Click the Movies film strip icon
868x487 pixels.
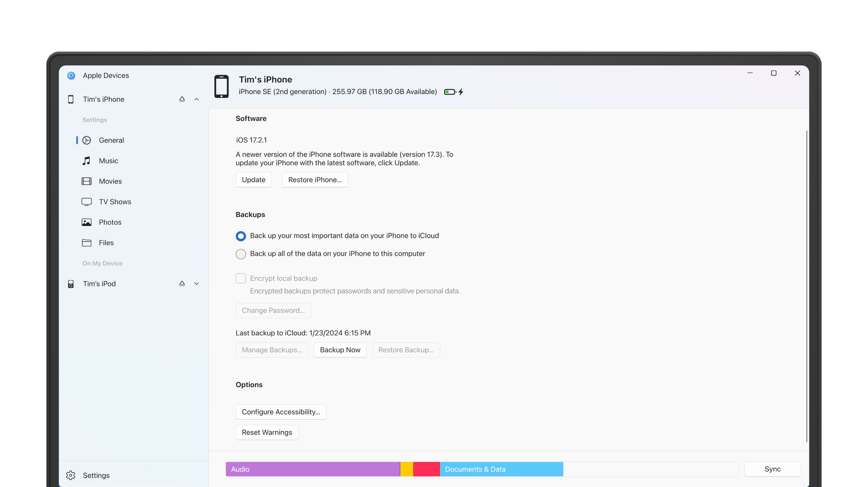click(86, 181)
